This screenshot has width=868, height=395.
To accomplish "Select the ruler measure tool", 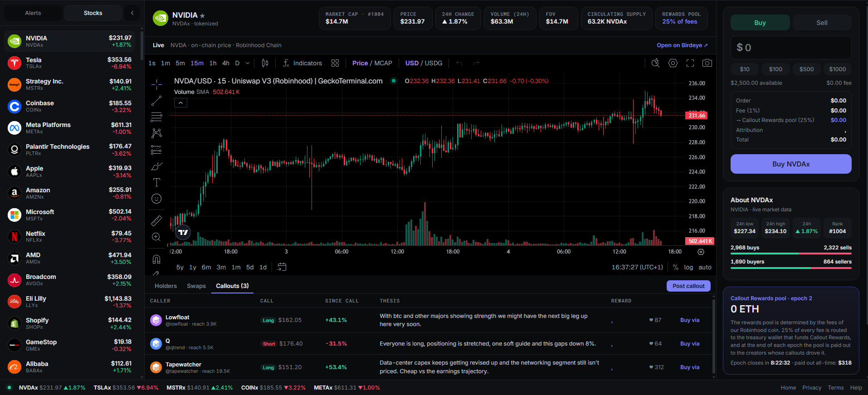I will pos(156,220).
